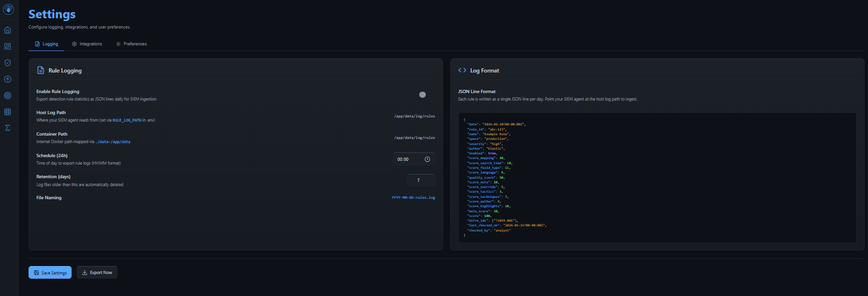Viewport: 868px width, 296px height.
Task: Switch to the Logging tab
Action: pos(46,44)
